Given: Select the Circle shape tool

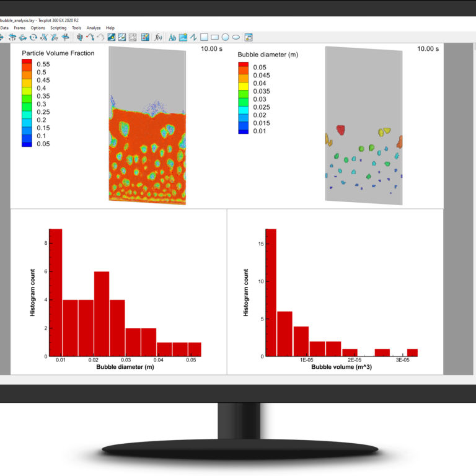Looking at the screenshot, I should pyautogui.click(x=225, y=37).
